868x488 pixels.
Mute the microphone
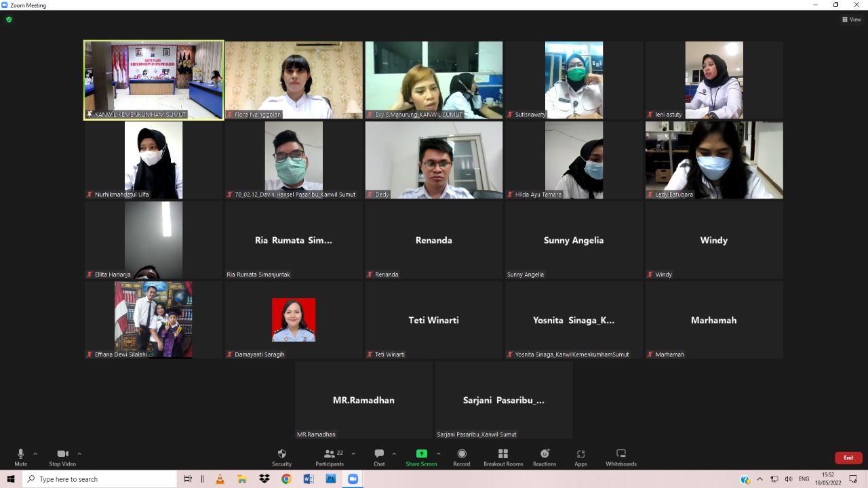(20, 457)
